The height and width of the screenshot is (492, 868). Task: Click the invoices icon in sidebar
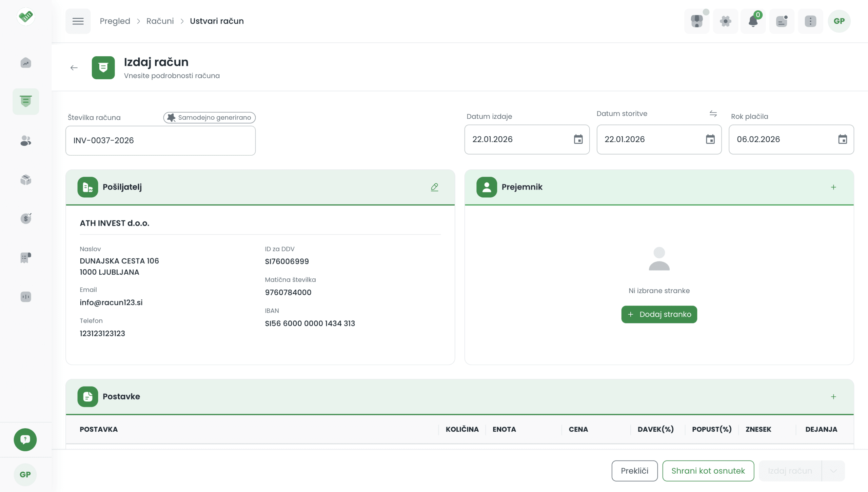26,101
